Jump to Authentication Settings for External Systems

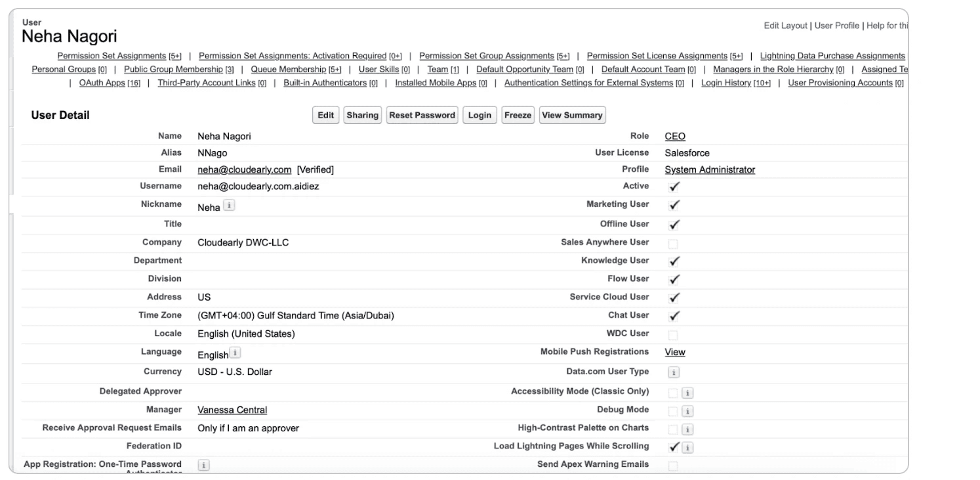594,83
